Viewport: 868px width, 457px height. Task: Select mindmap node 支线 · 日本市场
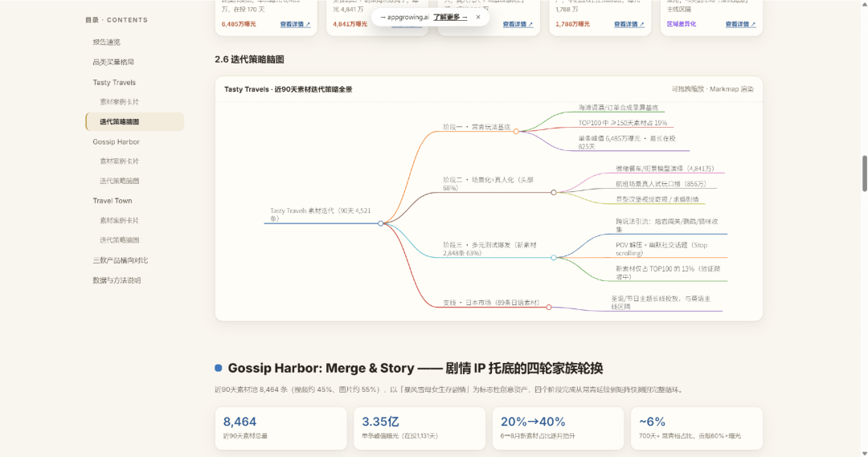[491, 303]
